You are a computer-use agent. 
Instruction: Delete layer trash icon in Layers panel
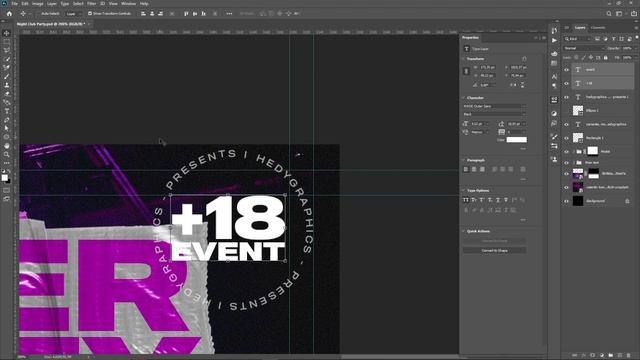tap(629, 356)
